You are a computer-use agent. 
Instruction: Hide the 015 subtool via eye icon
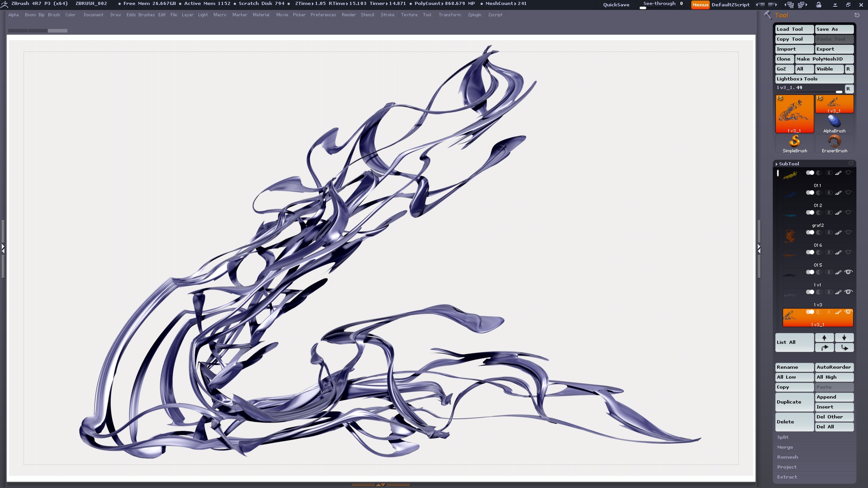(x=848, y=252)
